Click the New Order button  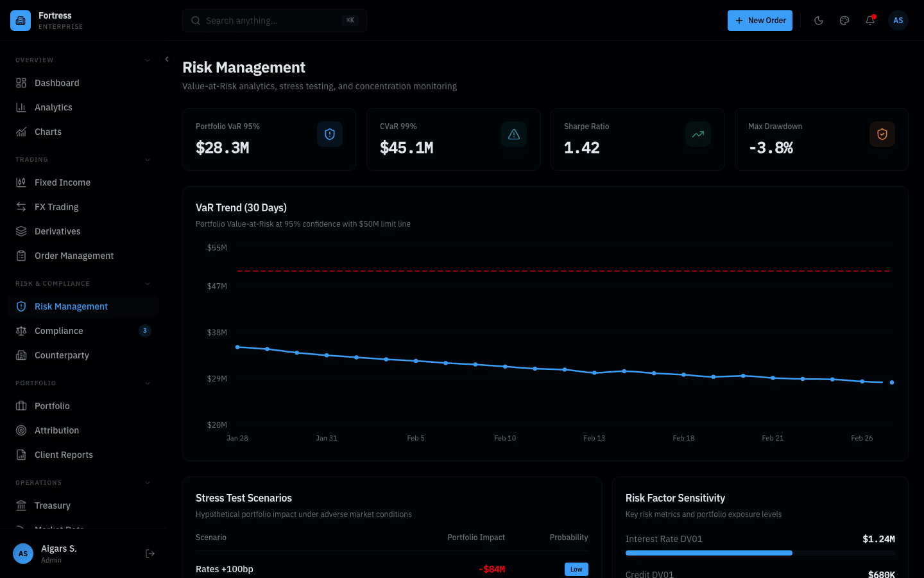(760, 21)
